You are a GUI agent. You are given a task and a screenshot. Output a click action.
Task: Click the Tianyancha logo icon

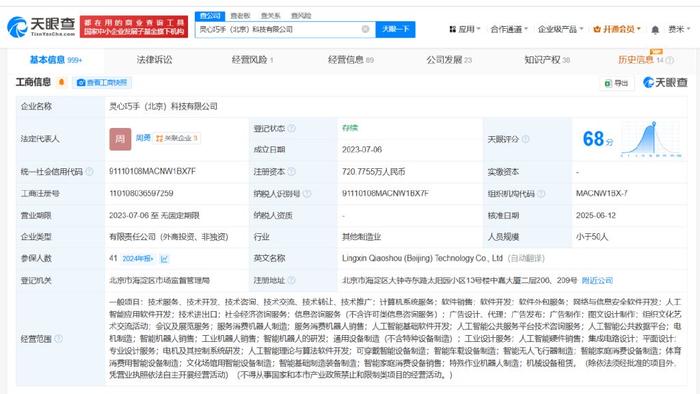[x=17, y=27]
